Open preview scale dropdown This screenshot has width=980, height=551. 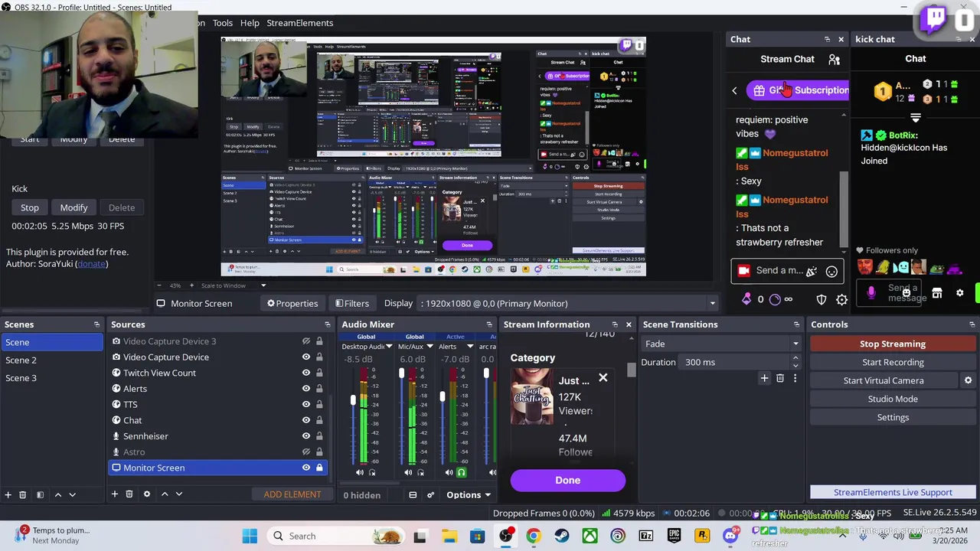tap(263, 285)
